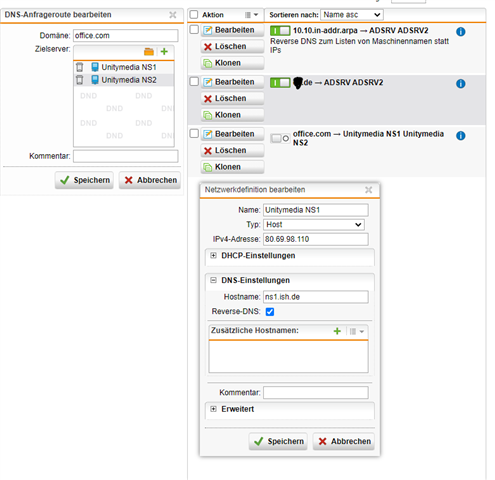This screenshot has width=495, height=480.
Task: Open folder icon next to Zielserver
Action: [149, 52]
